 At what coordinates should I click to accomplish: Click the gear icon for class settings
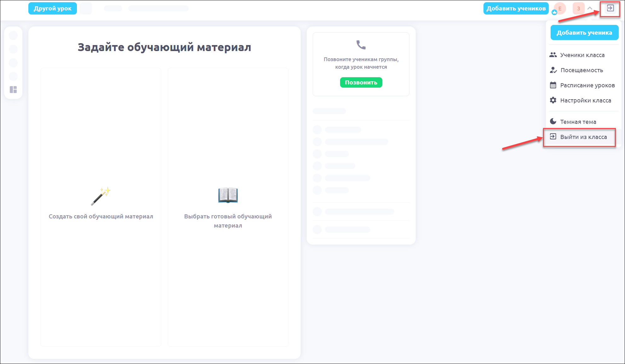point(553,100)
